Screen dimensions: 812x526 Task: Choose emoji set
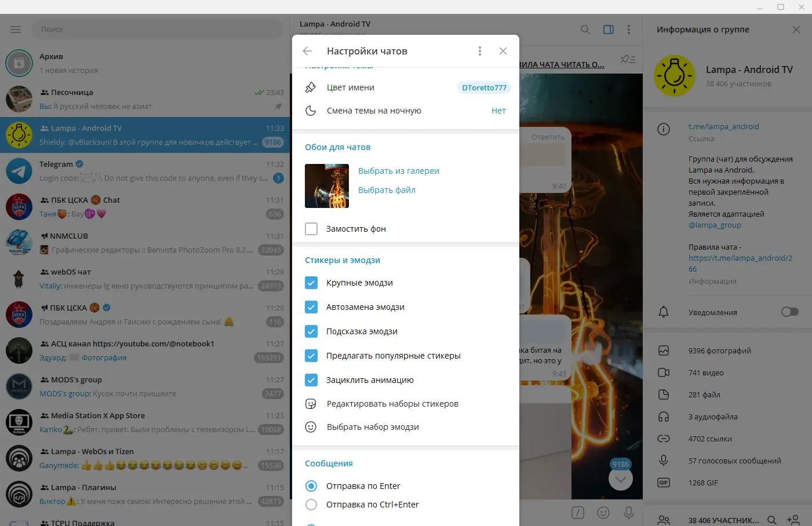[406, 427]
